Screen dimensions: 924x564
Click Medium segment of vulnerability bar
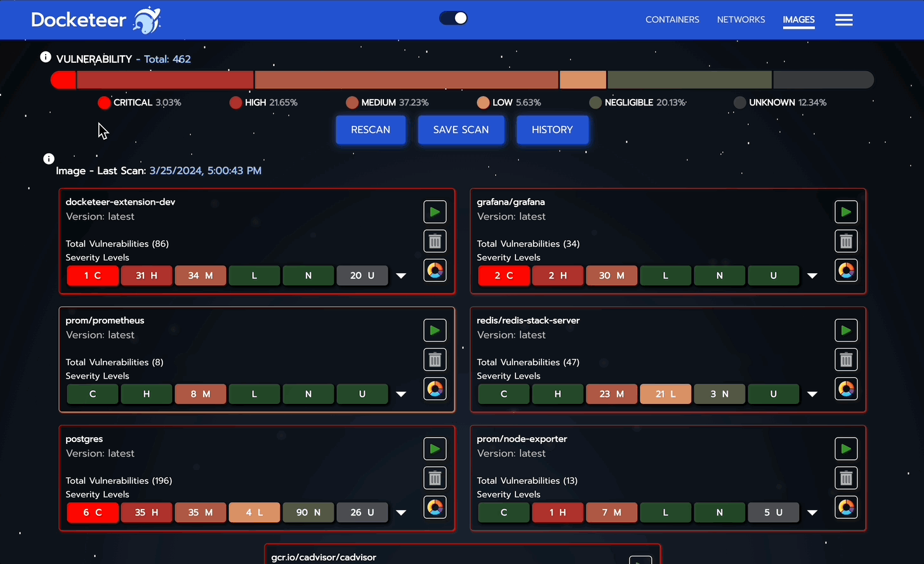click(407, 80)
